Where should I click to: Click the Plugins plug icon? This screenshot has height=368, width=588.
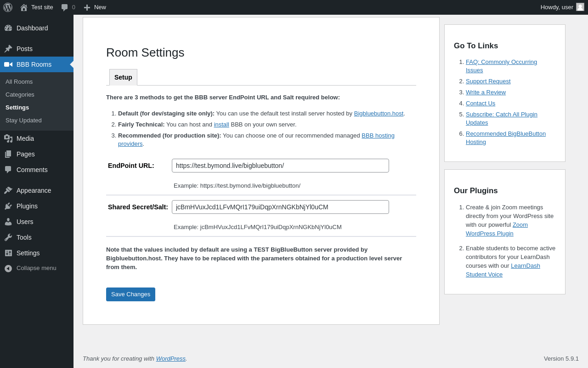(x=8, y=206)
